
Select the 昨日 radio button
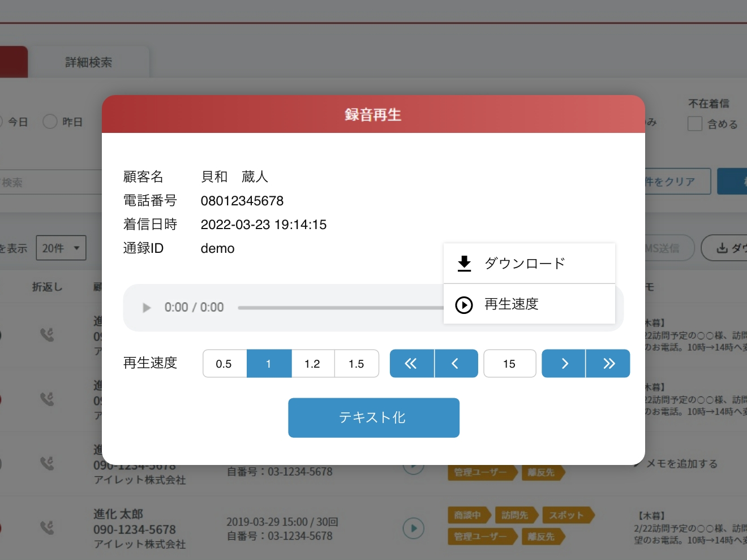click(x=50, y=122)
